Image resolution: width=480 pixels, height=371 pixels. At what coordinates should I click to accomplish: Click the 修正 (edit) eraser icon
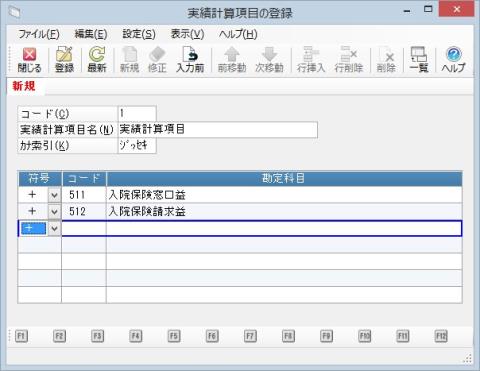click(157, 60)
